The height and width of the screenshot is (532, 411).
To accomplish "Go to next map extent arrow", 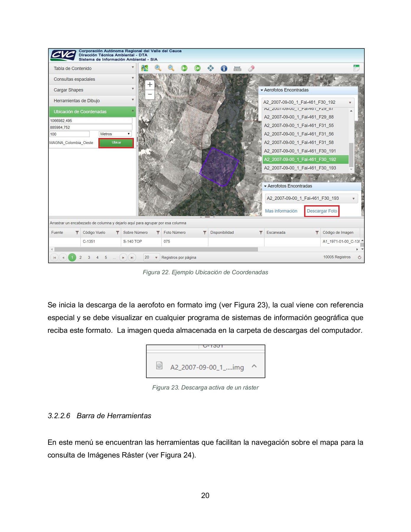I will pyautogui.click(x=197, y=68).
